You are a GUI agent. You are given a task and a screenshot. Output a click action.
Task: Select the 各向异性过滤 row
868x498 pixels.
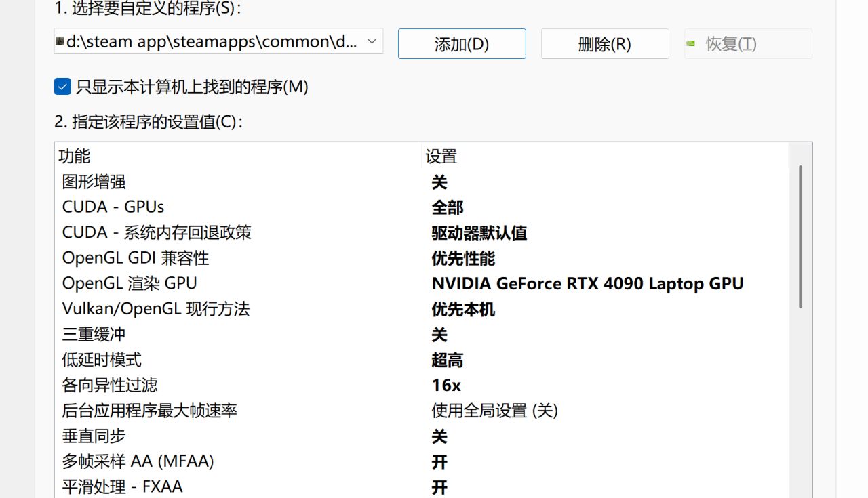(x=422, y=386)
